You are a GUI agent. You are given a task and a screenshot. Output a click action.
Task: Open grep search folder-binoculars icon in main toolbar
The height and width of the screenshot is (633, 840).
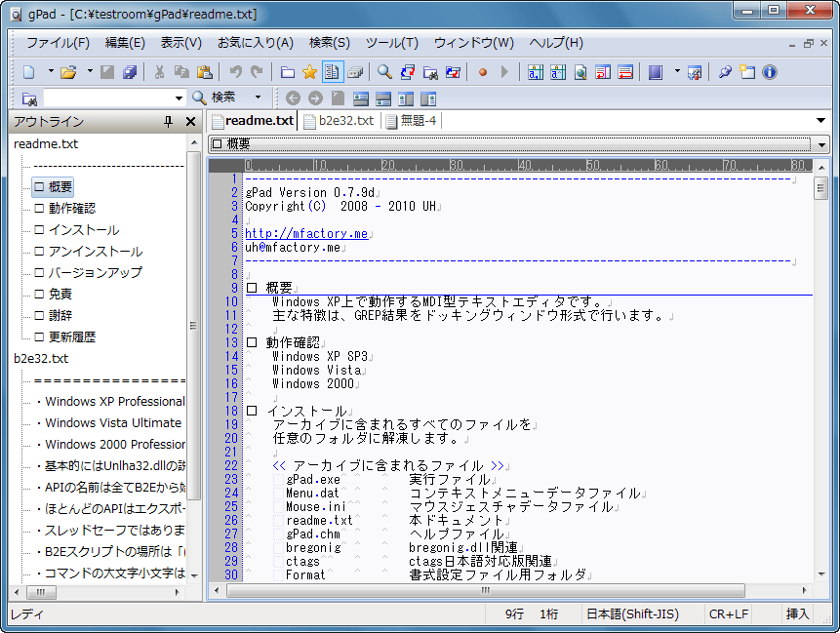click(x=430, y=72)
